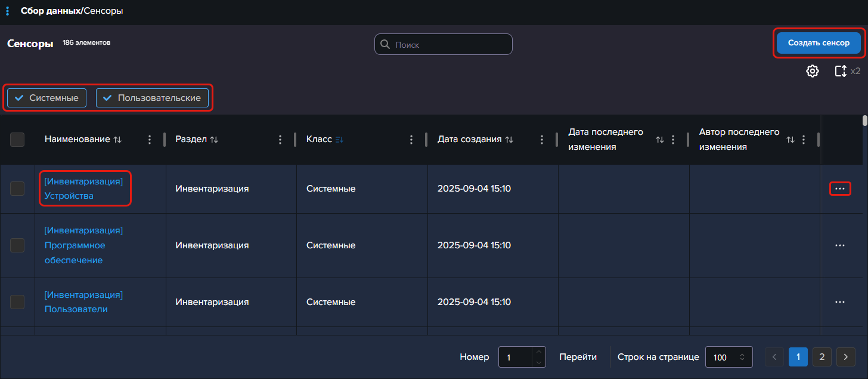Viewport: 868px width, 379px height.
Task: Sort by Дата создания column
Action: (509, 139)
